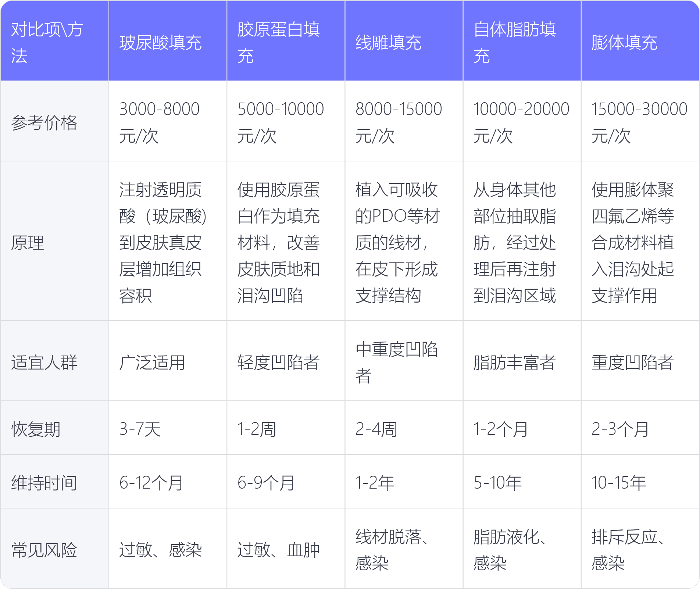The image size is (700, 589).
Task: Click the row label '参考价格'
Action: coord(55,121)
